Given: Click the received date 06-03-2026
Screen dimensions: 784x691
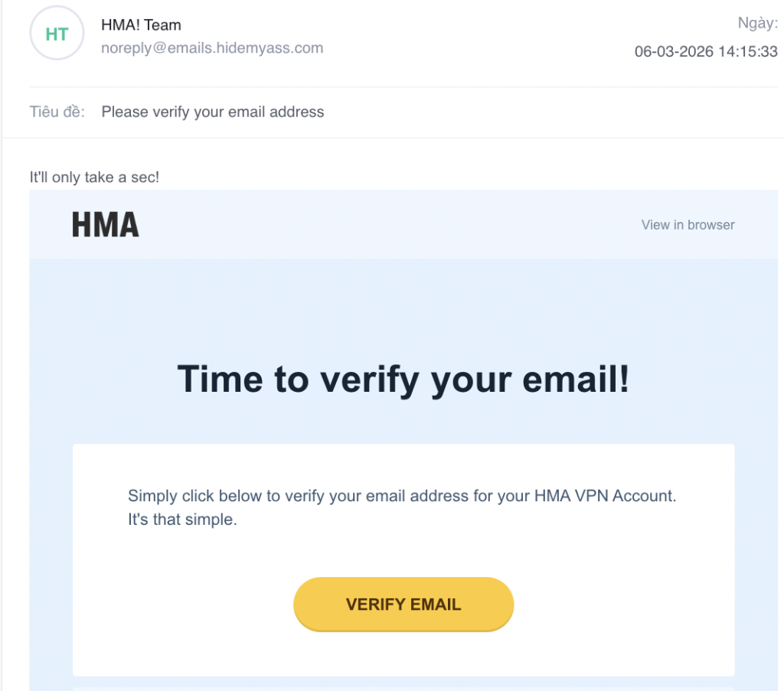Looking at the screenshot, I should coord(674,52).
